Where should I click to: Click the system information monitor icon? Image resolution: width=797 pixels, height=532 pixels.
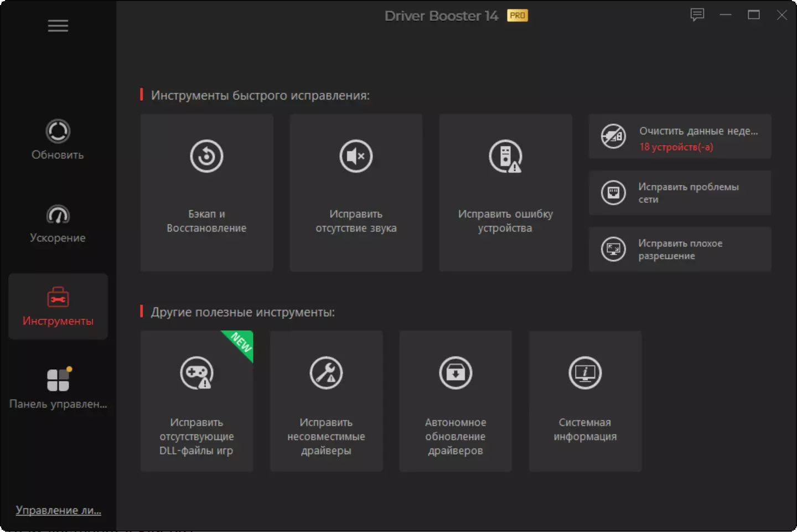[x=586, y=373]
